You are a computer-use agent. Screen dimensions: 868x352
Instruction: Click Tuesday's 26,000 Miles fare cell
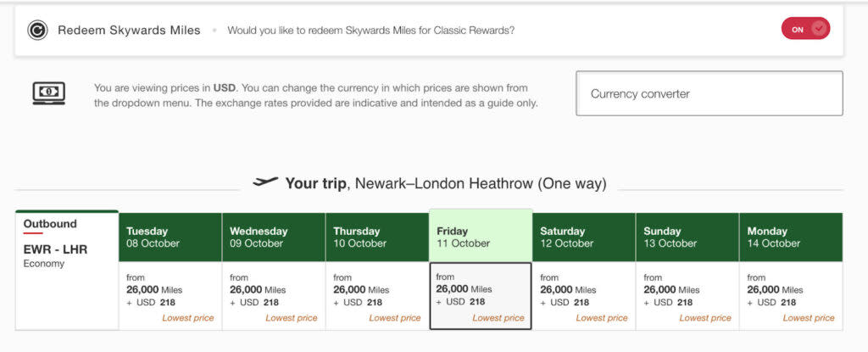pyautogui.click(x=170, y=296)
